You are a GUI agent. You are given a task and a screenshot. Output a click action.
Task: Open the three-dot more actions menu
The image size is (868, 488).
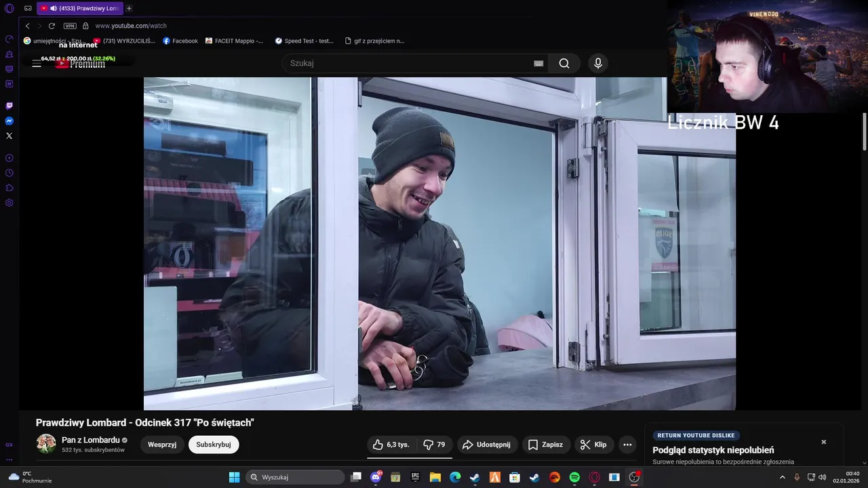tap(627, 445)
